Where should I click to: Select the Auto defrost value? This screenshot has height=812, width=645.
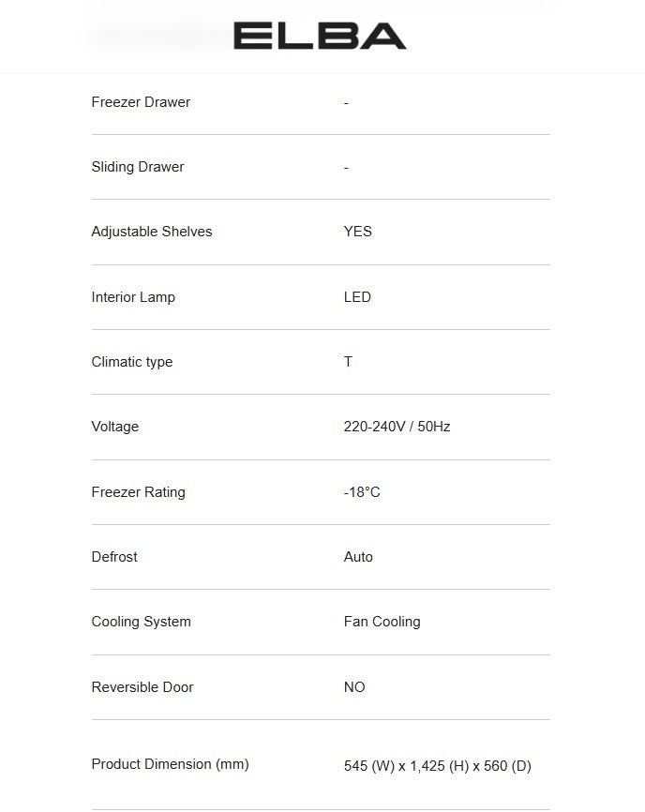click(358, 557)
